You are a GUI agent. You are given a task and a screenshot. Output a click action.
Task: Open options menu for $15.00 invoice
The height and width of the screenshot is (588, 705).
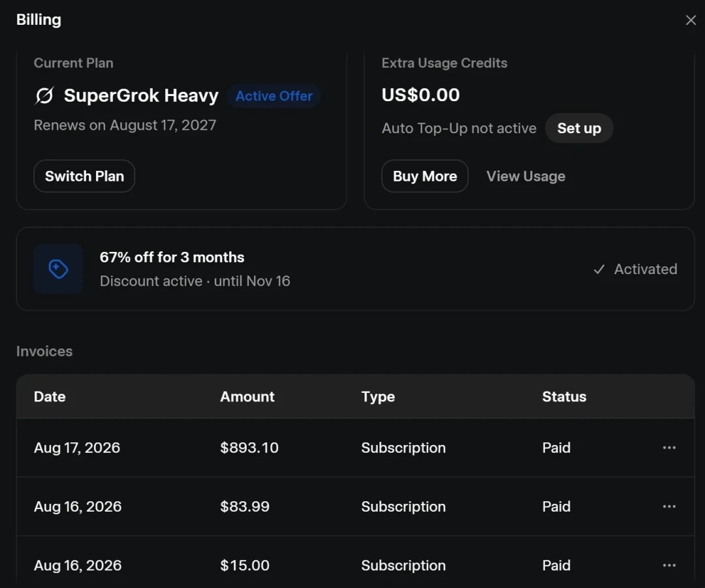(669, 566)
